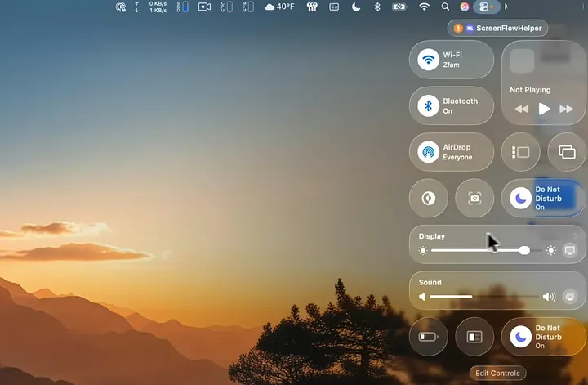
Task: Open battery charging menu bar icon
Action: (399, 7)
